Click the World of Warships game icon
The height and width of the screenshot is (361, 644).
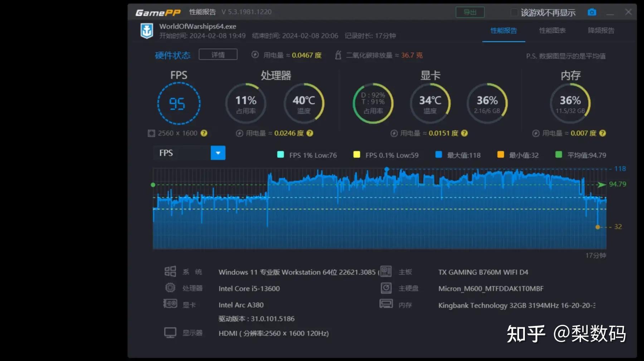pyautogui.click(x=147, y=31)
